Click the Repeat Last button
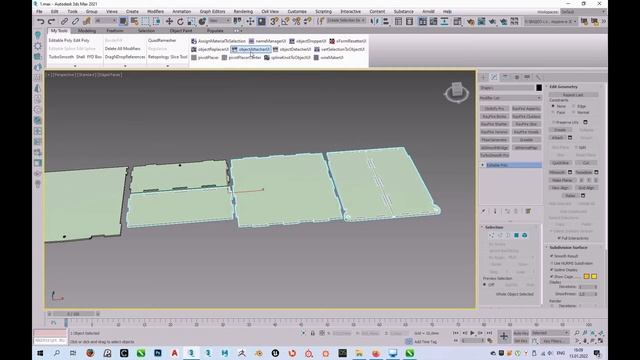640x360 pixels. click(573, 95)
